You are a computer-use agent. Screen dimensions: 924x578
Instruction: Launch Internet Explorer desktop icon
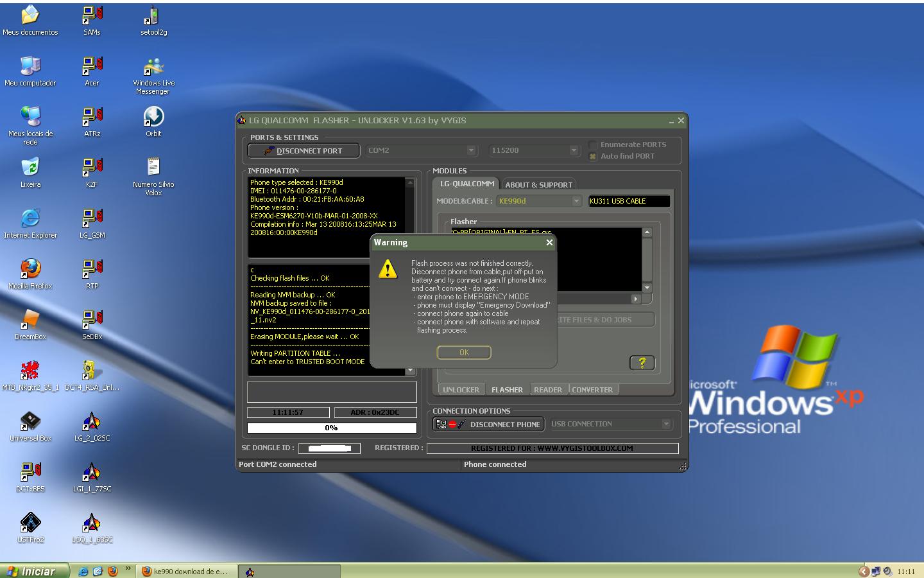coord(30,223)
